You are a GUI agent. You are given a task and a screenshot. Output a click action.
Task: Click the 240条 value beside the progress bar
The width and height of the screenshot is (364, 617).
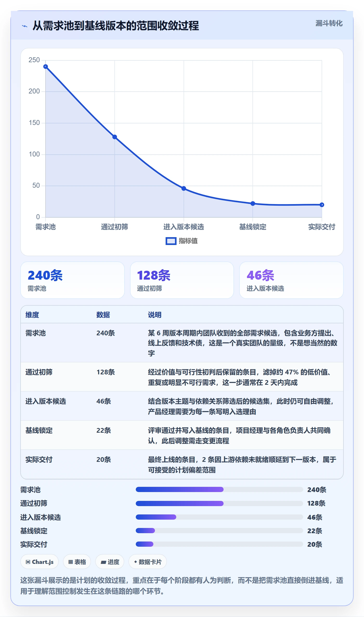pos(317,490)
